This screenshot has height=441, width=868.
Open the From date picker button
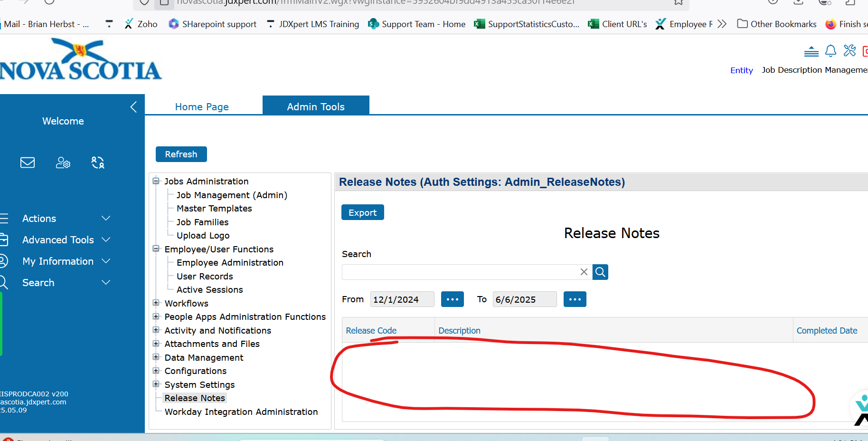[x=452, y=299]
